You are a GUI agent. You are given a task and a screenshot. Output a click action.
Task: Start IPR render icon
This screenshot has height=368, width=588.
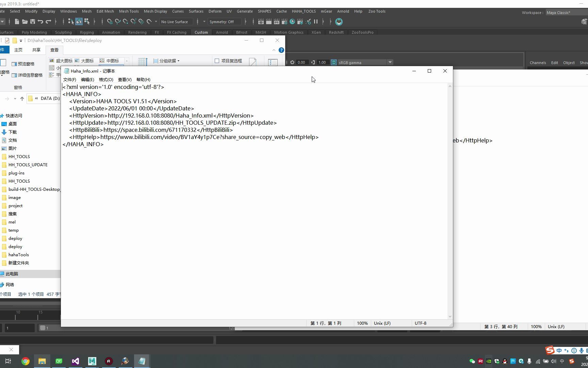click(276, 21)
